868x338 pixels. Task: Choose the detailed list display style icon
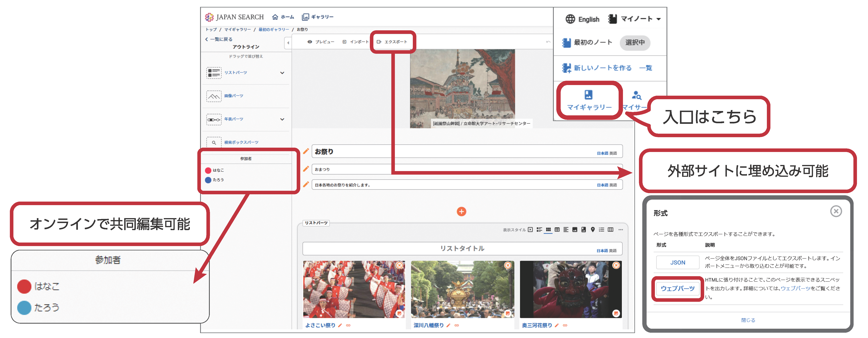[539, 230]
